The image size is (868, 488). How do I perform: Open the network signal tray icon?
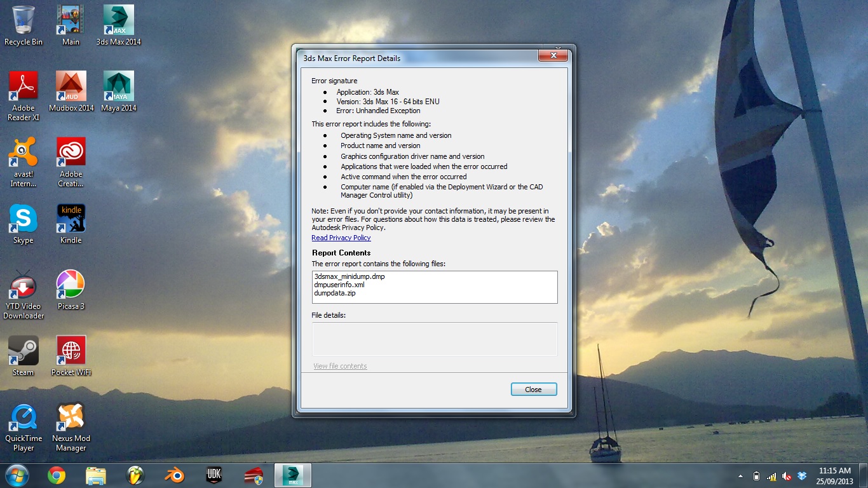pyautogui.click(x=771, y=476)
